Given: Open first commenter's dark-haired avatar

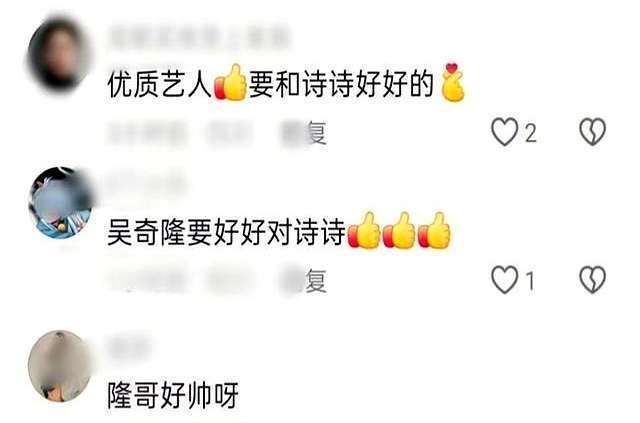Looking at the screenshot, I should click(58, 53).
